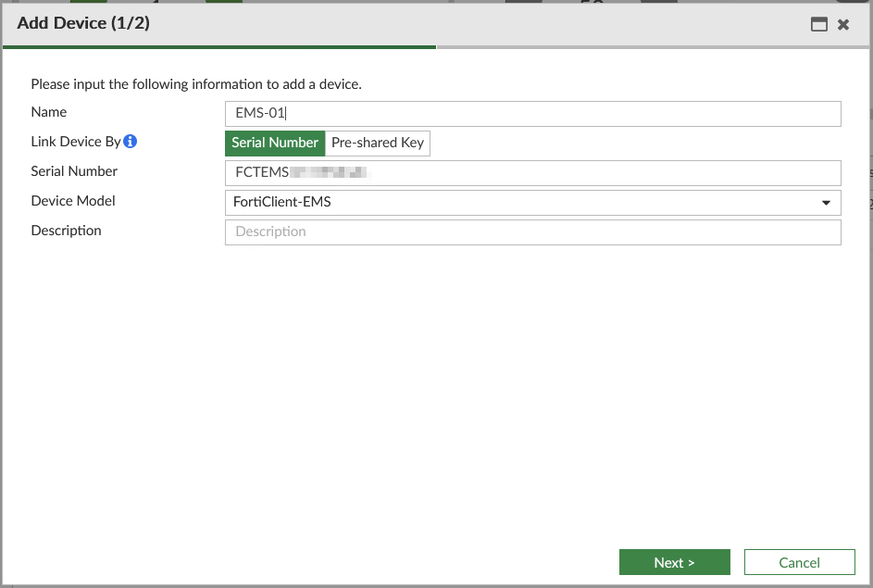Viewport: 873px width, 588px height.
Task: Maximize the Add Device dialog
Action: [818, 24]
